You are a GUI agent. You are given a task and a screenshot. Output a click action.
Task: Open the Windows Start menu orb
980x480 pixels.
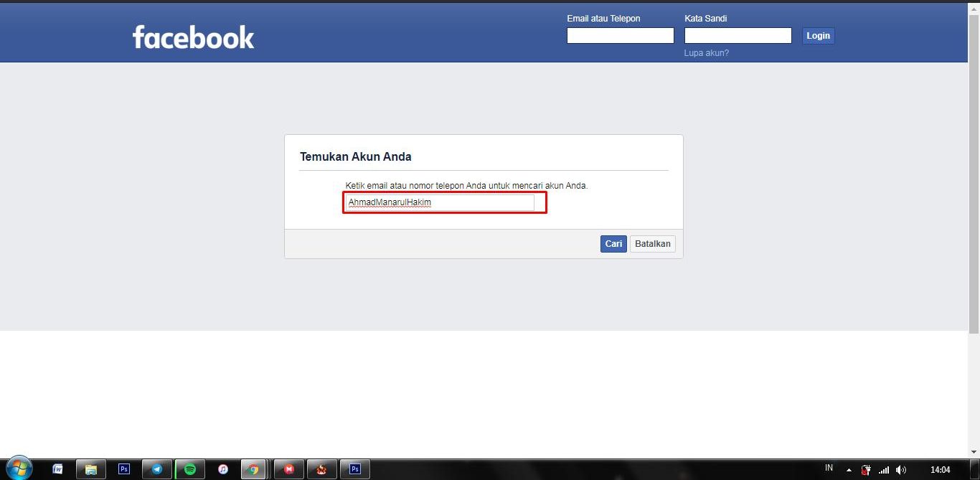click(19, 469)
